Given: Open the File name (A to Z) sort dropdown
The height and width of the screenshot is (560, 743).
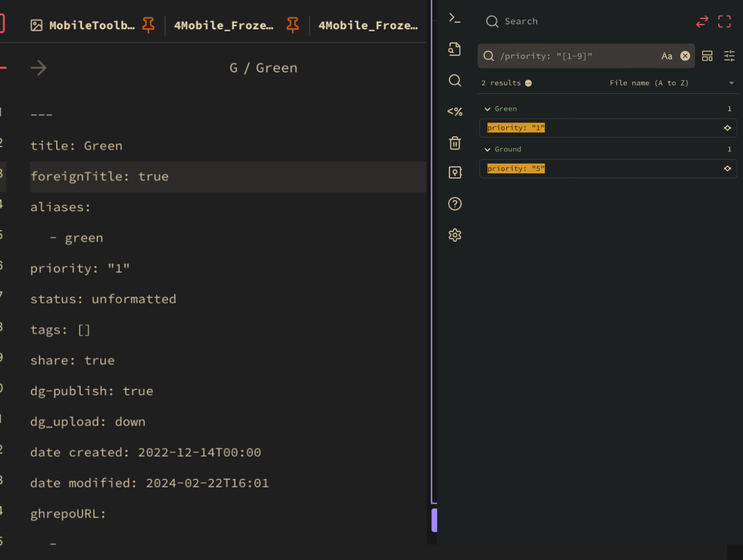Looking at the screenshot, I should [x=671, y=83].
